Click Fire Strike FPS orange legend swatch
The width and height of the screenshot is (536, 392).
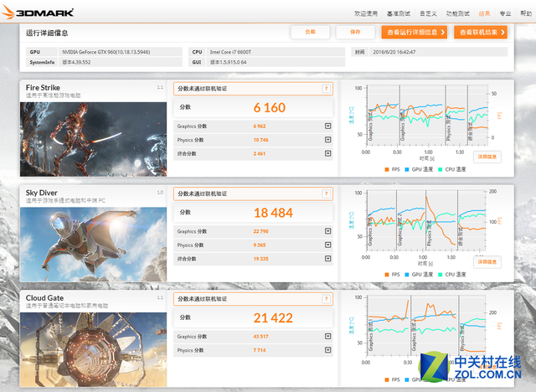tap(387, 169)
